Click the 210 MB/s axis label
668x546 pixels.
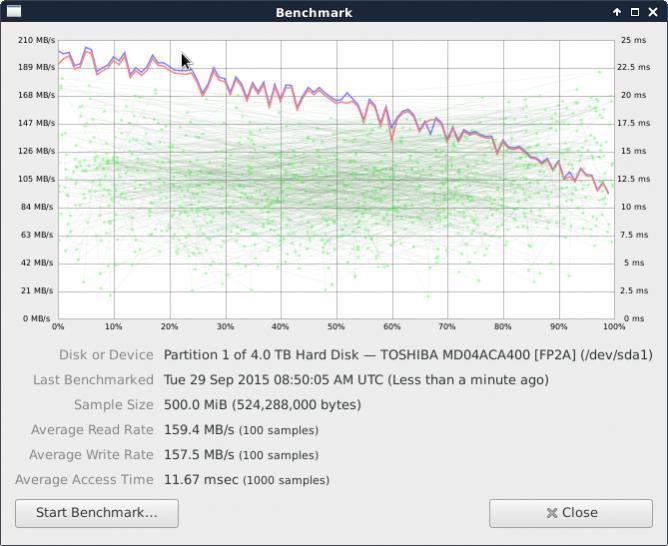coord(37,40)
